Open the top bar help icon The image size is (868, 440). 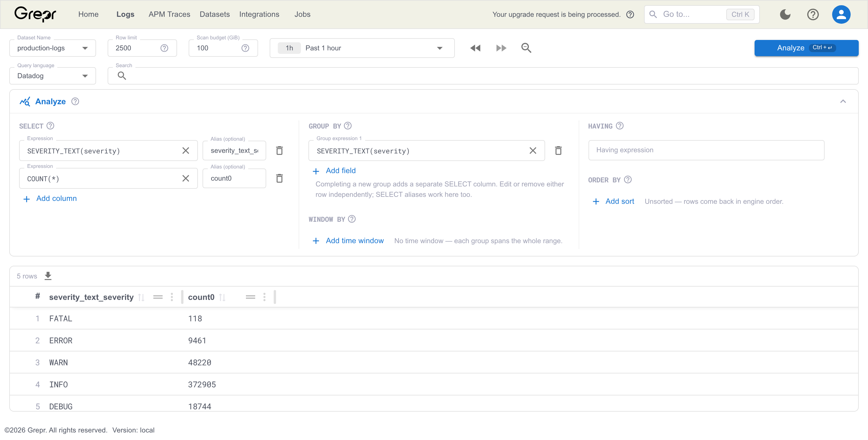[813, 14]
